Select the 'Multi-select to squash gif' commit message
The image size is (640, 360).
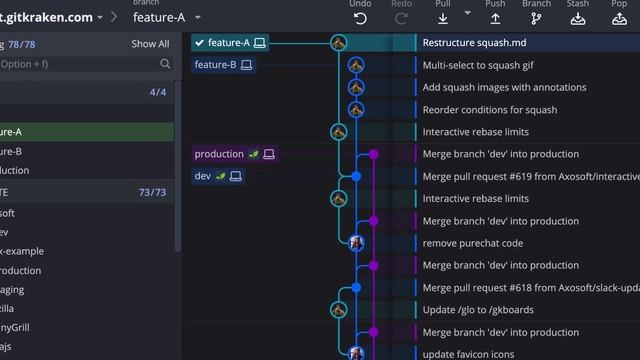click(478, 65)
